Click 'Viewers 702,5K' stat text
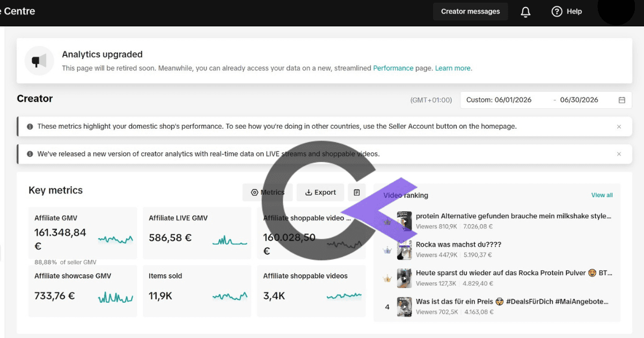 (x=437, y=312)
